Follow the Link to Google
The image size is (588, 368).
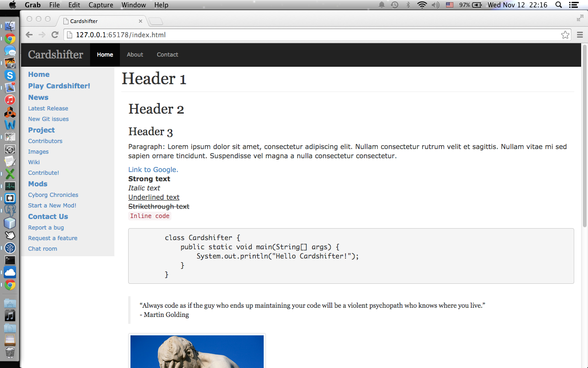click(153, 170)
